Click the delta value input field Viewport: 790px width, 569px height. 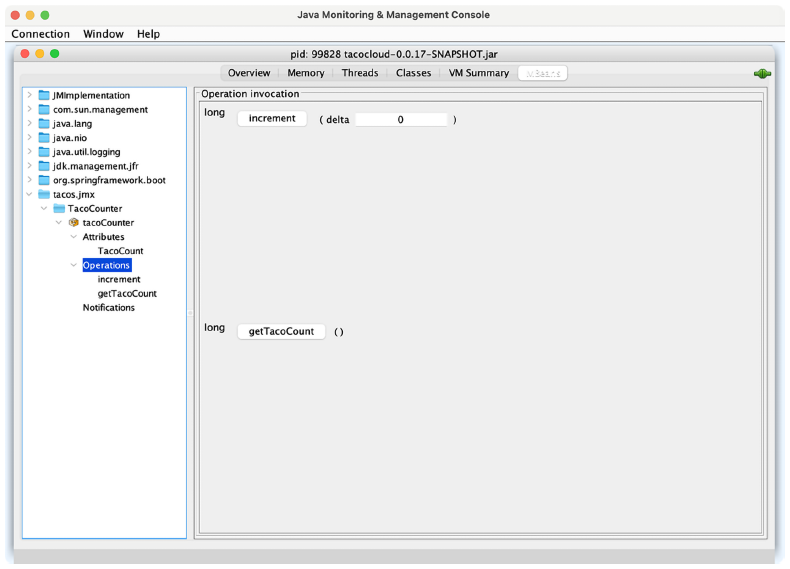pyautogui.click(x=401, y=120)
